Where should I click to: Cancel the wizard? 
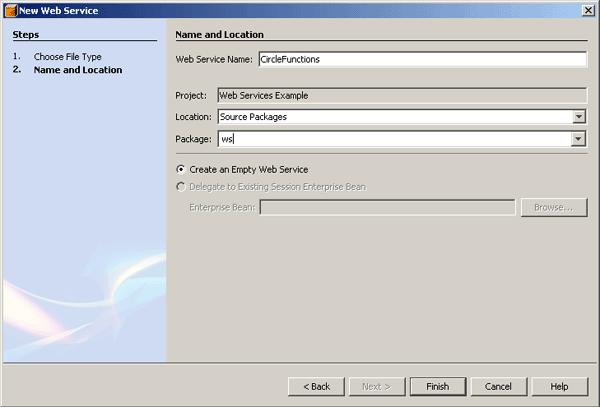coord(499,387)
